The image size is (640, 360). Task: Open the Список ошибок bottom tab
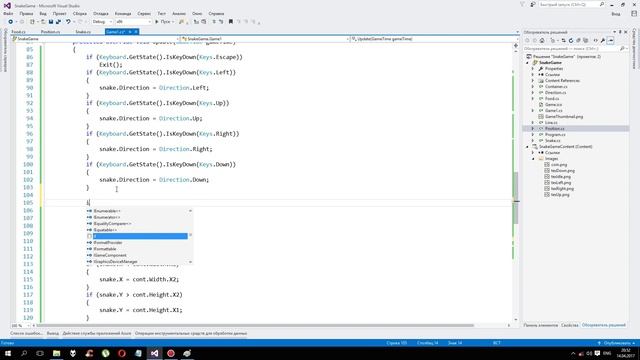point(26,333)
